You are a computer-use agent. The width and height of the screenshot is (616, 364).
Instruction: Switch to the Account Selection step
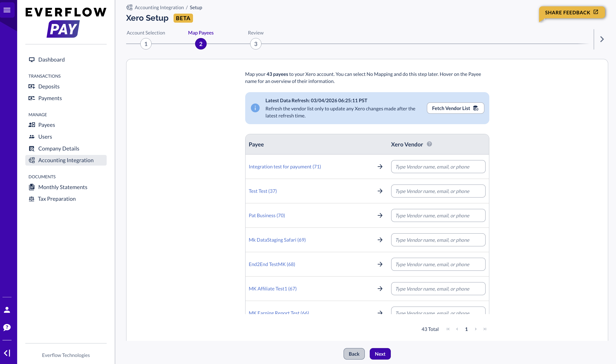coord(146,44)
